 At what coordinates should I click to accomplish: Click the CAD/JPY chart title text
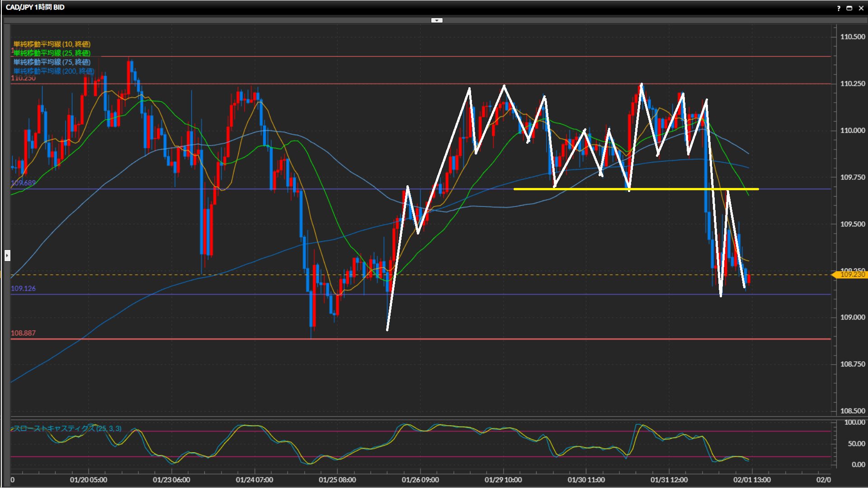coord(35,7)
